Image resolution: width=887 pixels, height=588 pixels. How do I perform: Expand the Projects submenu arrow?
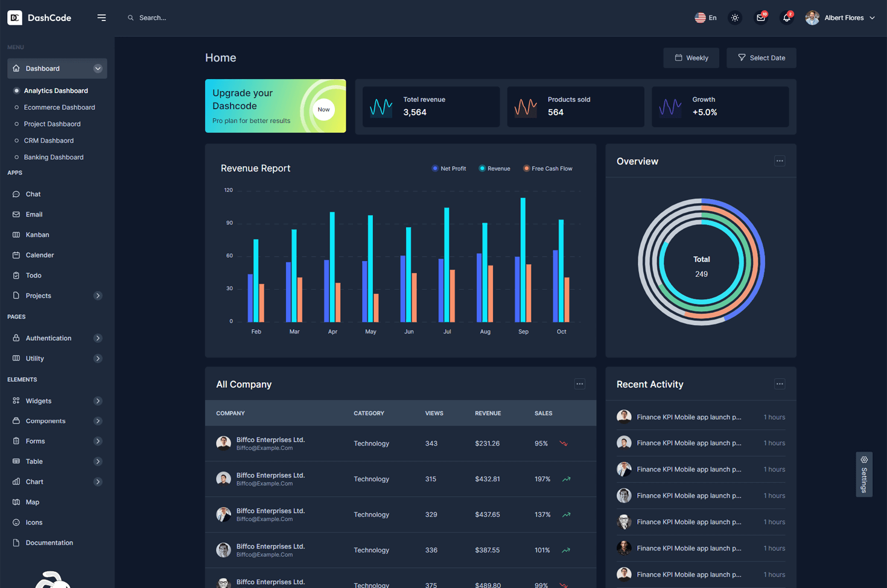pyautogui.click(x=98, y=296)
